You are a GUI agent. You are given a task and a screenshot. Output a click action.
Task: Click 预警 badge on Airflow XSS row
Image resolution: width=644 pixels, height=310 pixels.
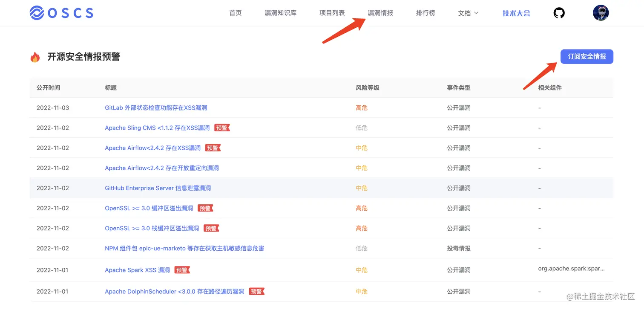coord(213,148)
